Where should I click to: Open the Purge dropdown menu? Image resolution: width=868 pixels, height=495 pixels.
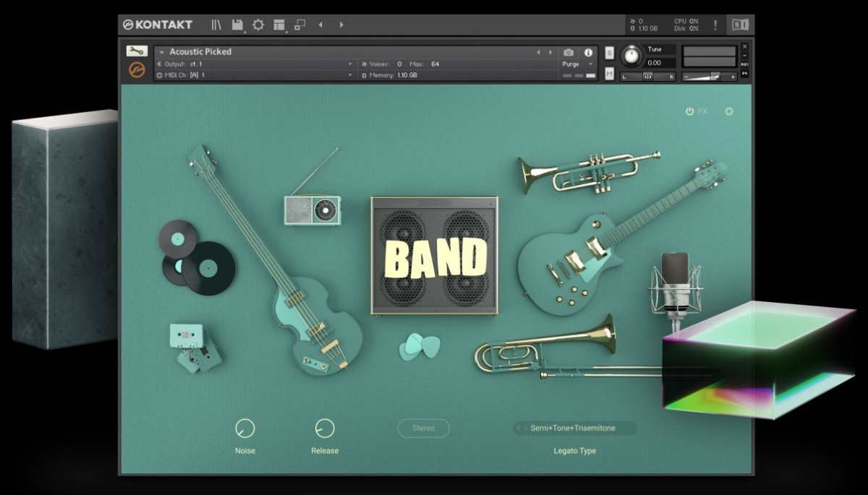[577, 64]
